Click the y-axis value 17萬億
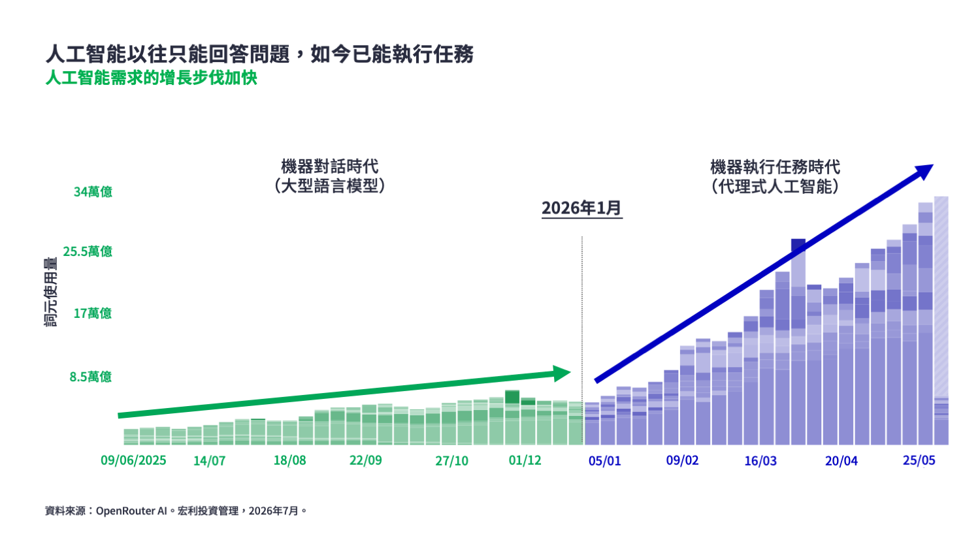This screenshot has height=551, width=980. point(93,313)
